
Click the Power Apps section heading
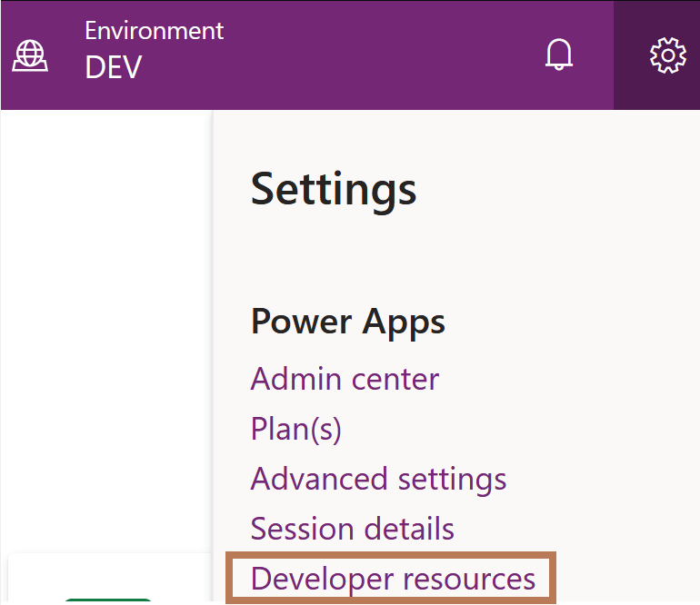point(347,321)
